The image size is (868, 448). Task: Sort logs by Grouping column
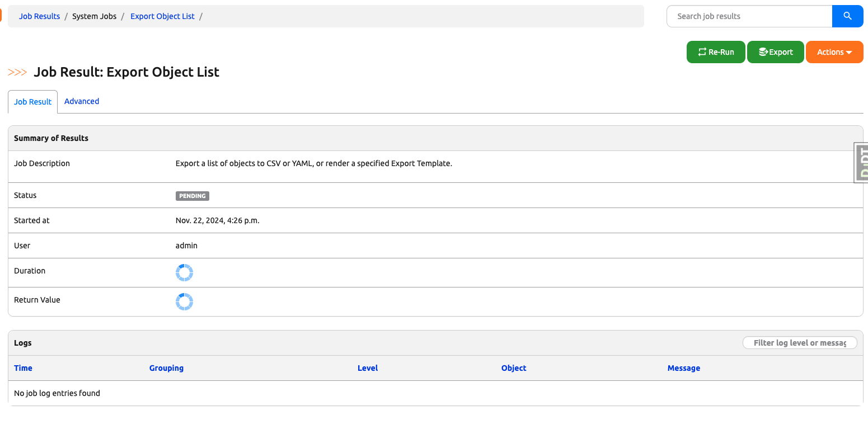point(166,368)
